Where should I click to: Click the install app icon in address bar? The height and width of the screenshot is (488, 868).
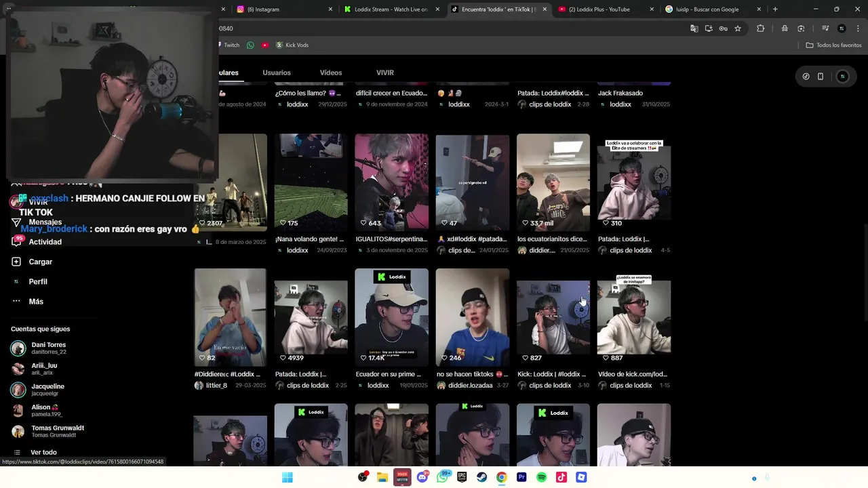pos(709,28)
